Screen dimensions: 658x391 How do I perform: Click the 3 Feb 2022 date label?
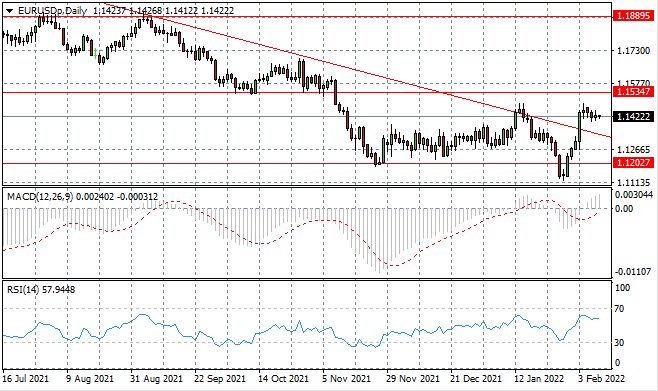coord(602,378)
